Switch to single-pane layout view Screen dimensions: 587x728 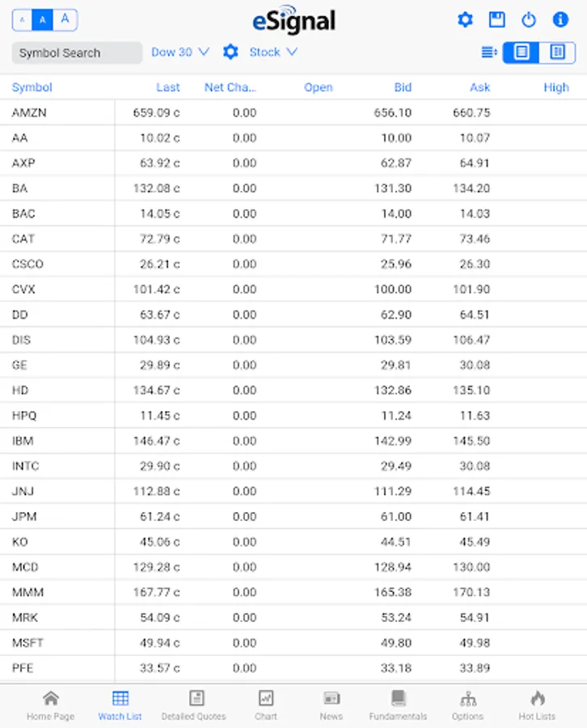[x=522, y=52]
